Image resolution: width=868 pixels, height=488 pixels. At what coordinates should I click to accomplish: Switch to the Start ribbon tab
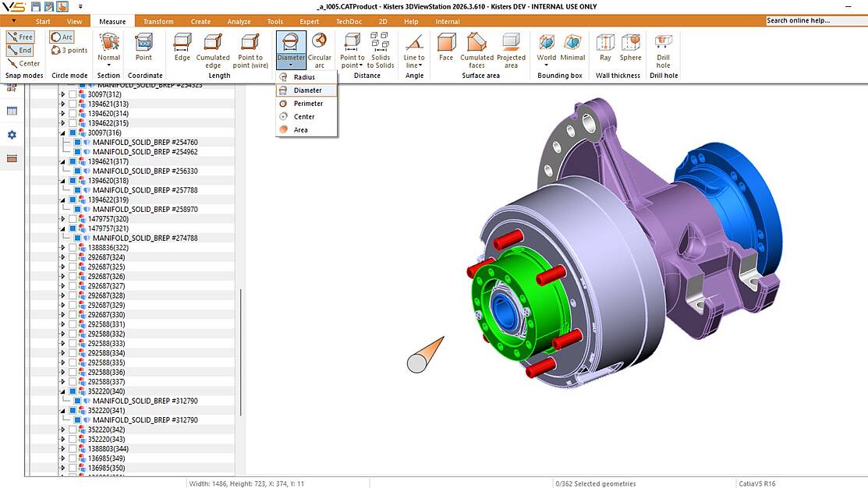click(43, 22)
